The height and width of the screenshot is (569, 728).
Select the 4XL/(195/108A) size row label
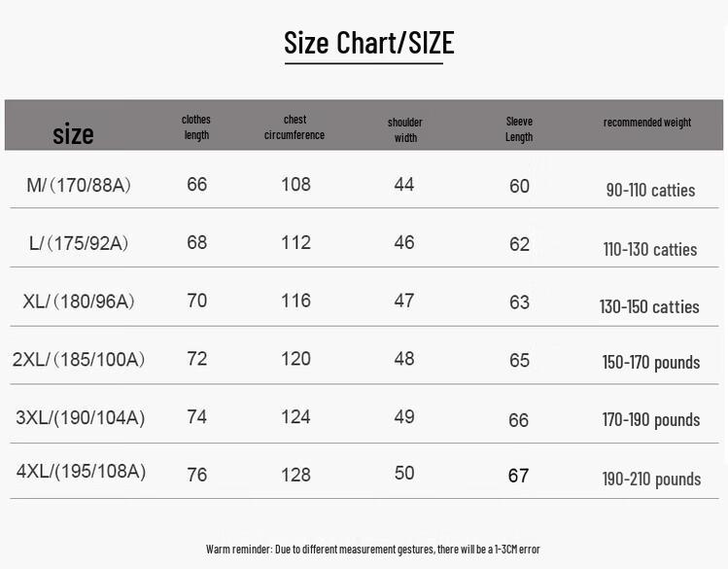(x=81, y=472)
